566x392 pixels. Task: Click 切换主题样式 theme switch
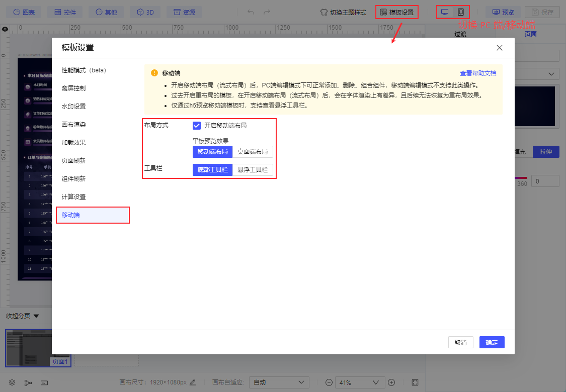click(x=343, y=13)
